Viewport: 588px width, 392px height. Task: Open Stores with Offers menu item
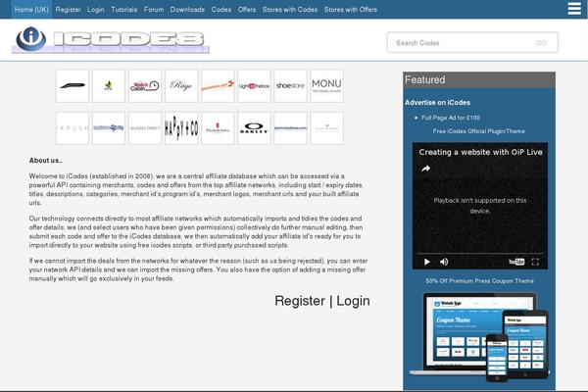coord(351,10)
